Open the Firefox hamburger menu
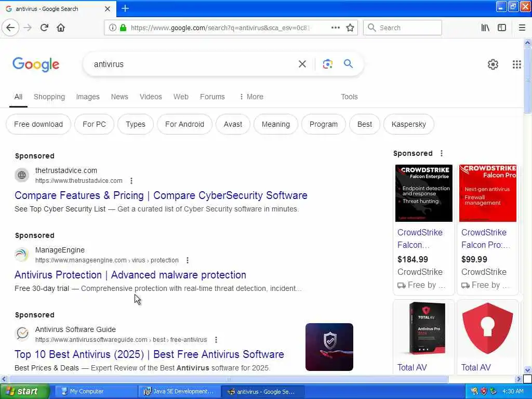 tap(522, 28)
